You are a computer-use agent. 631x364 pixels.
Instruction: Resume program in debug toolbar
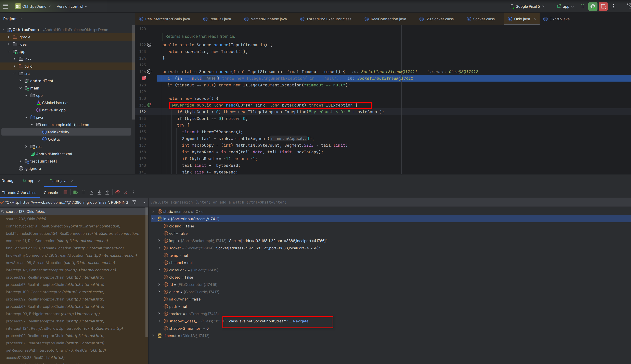[75, 193]
